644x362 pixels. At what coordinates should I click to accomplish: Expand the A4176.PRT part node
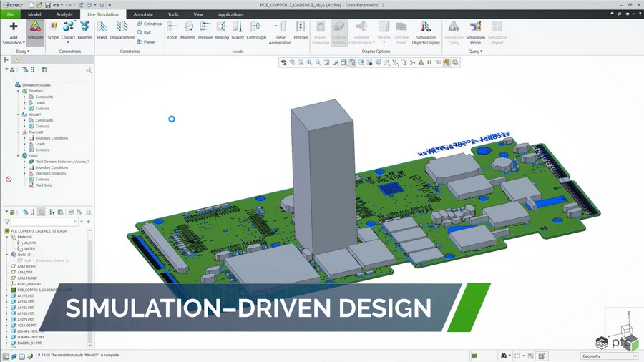click(7, 295)
